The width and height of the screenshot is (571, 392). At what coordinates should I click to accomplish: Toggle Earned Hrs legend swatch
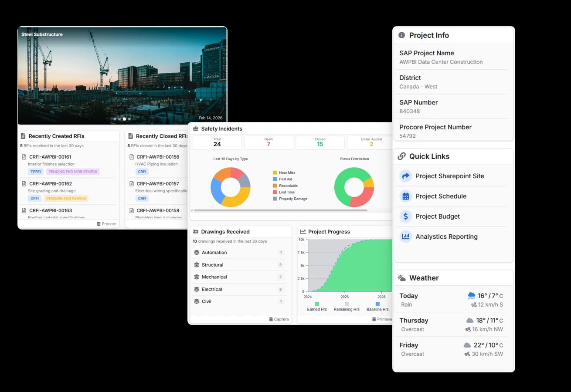click(x=317, y=304)
